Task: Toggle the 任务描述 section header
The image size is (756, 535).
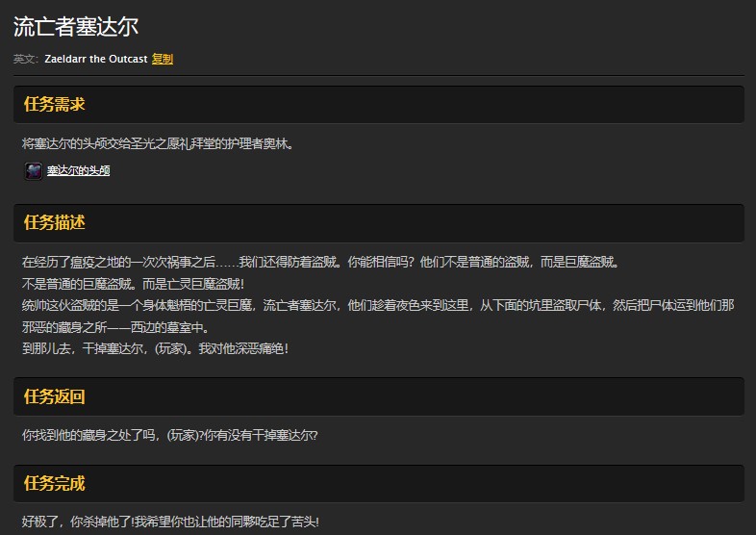Action: point(55,222)
